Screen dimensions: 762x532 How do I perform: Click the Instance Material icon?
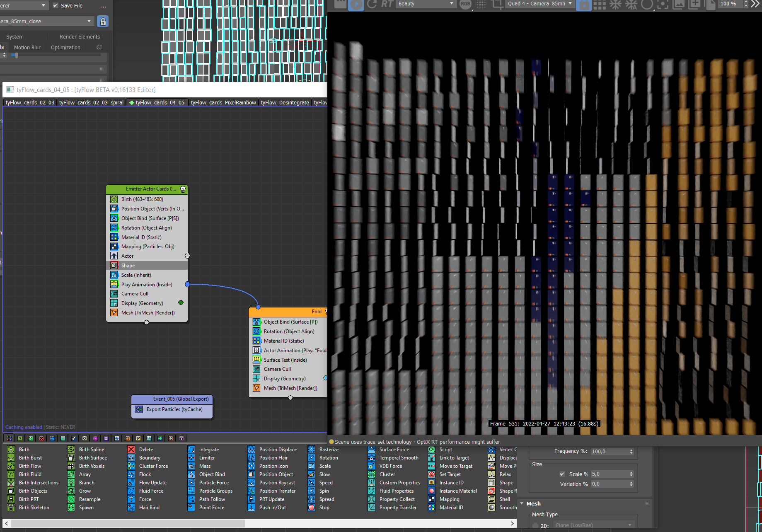tap(431, 491)
